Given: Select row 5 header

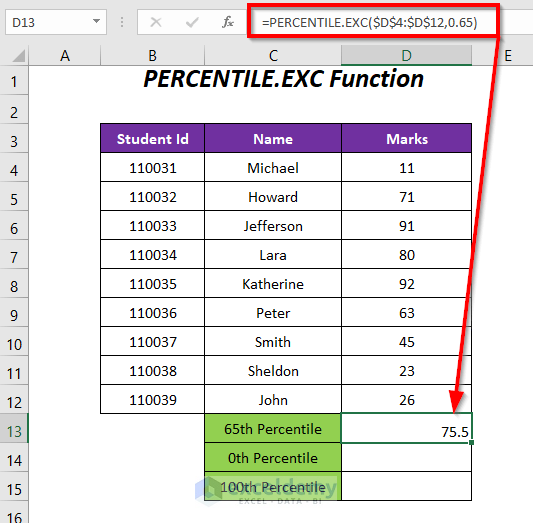Looking at the screenshot, I should [14, 196].
